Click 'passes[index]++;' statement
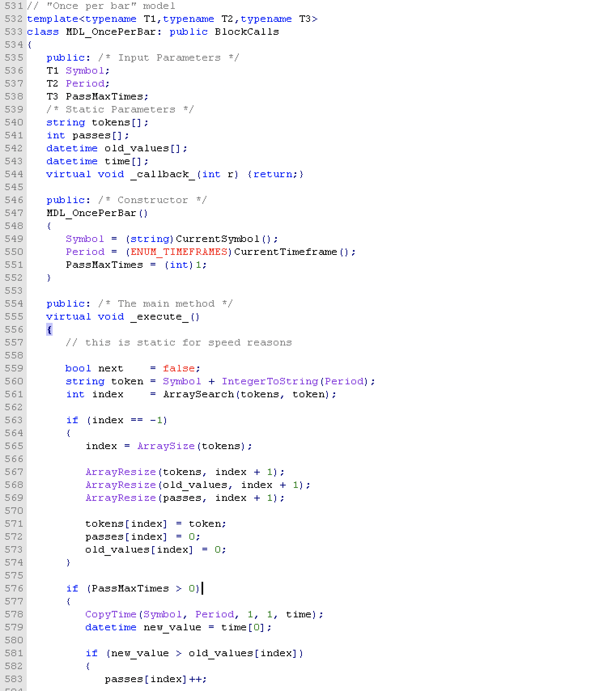The image size is (616, 691). (x=156, y=679)
